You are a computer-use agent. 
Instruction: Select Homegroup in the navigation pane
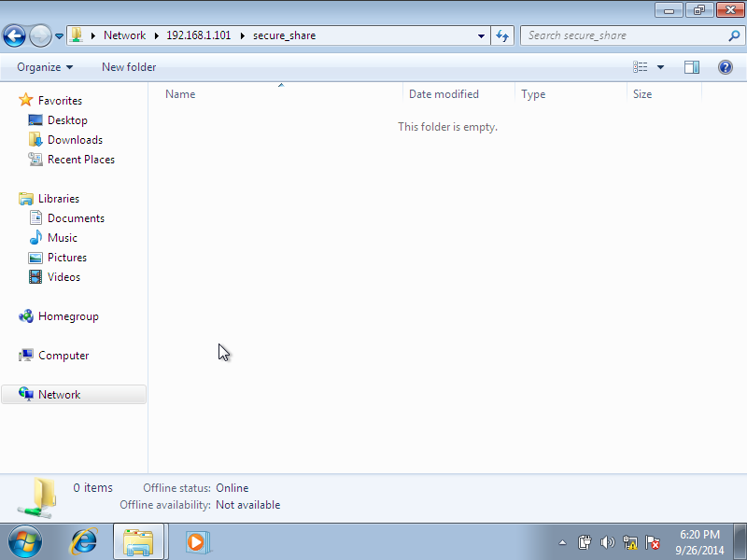pyautogui.click(x=68, y=316)
